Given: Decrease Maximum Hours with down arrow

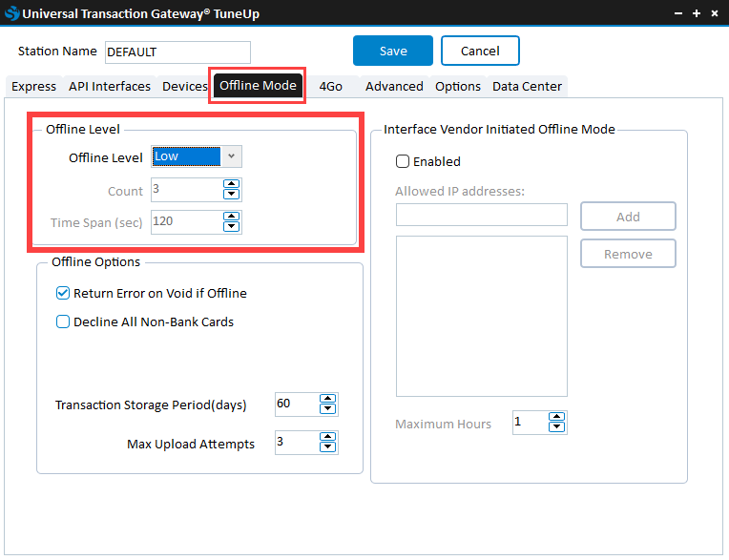Looking at the screenshot, I should tap(556, 427).
